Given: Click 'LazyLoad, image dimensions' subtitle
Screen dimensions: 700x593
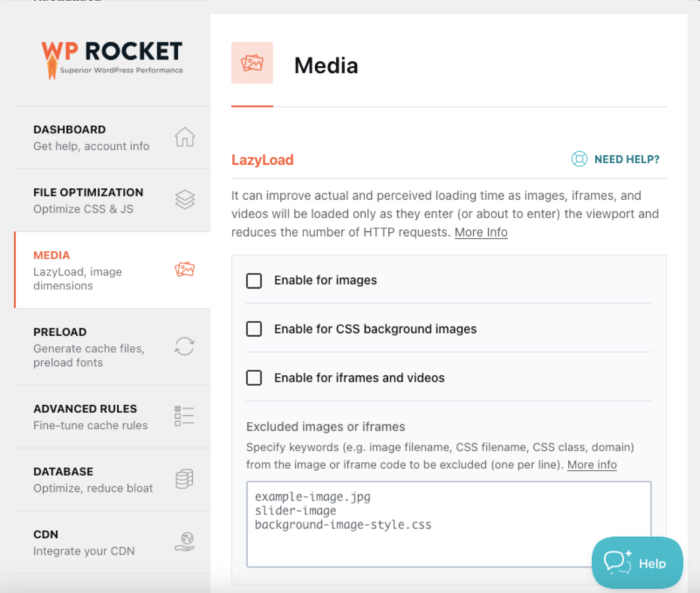Looking at the screenshot, I should [x=78, y=278].
